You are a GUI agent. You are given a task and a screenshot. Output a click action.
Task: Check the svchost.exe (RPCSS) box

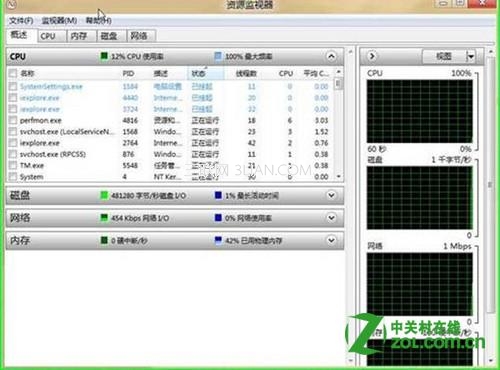coord(13,154)
